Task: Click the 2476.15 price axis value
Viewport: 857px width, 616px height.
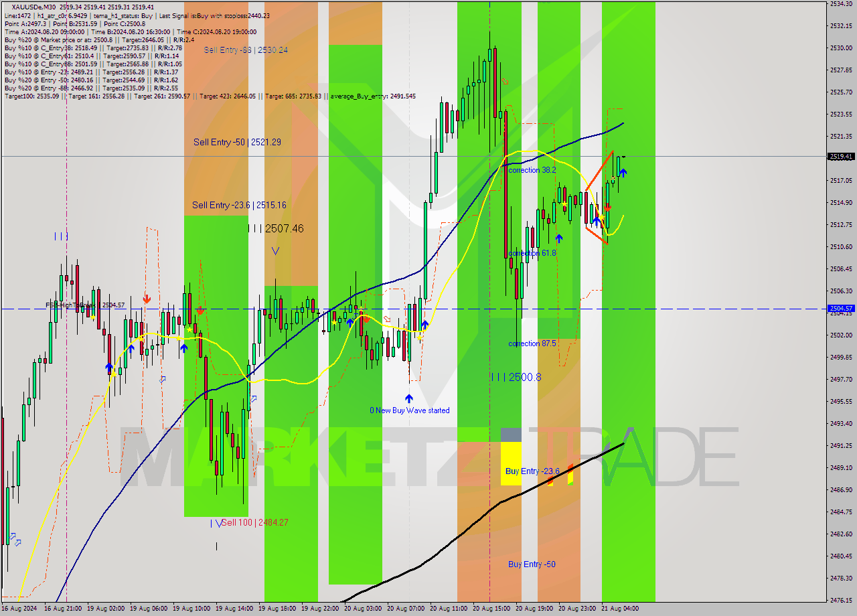Action: [841, 600]
